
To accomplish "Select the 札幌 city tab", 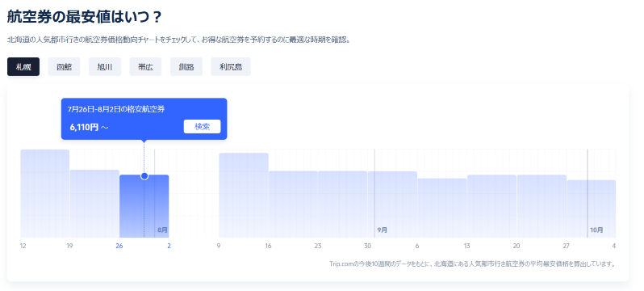I will [x=23, y=66].
